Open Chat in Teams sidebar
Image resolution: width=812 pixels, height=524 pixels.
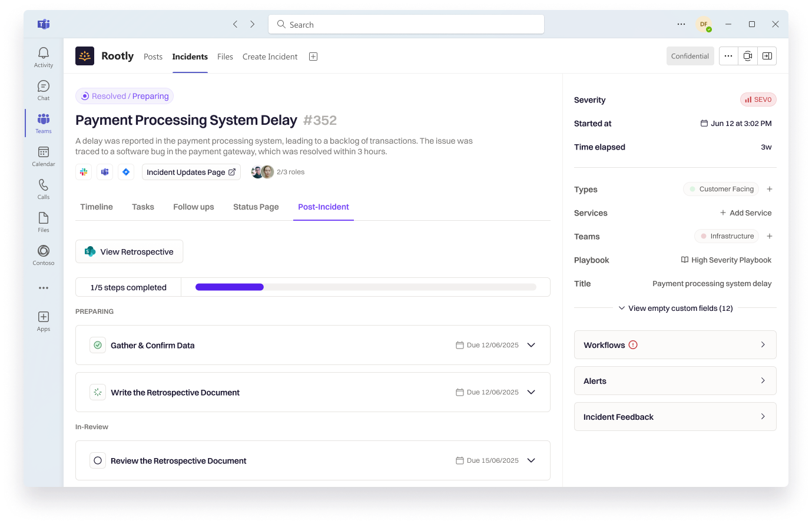pos(44,90)
